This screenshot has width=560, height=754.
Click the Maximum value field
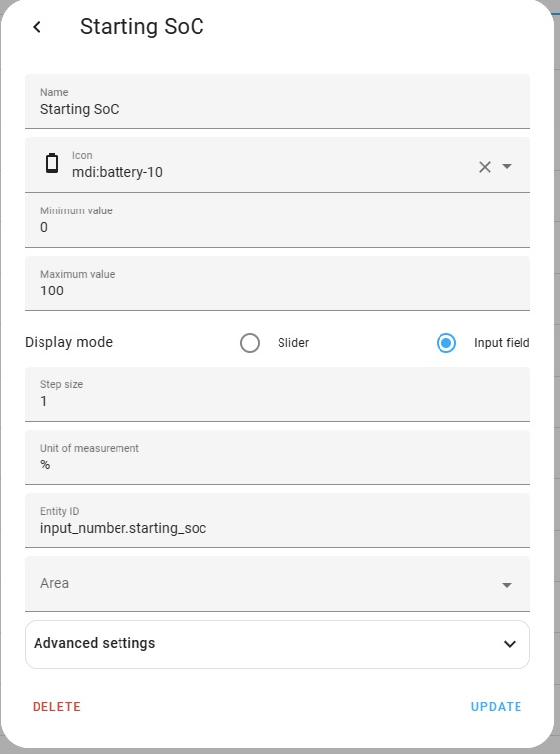click(x=278, y=284)
